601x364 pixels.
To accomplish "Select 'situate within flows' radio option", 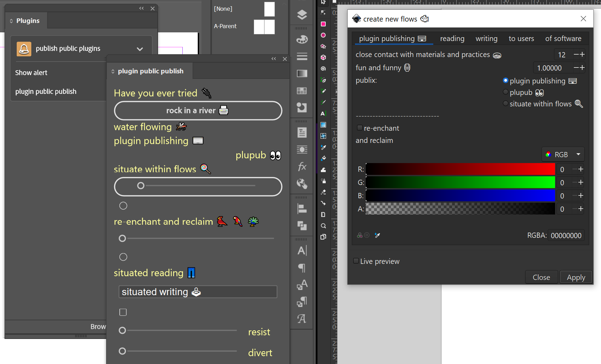I will click(506, 104).
